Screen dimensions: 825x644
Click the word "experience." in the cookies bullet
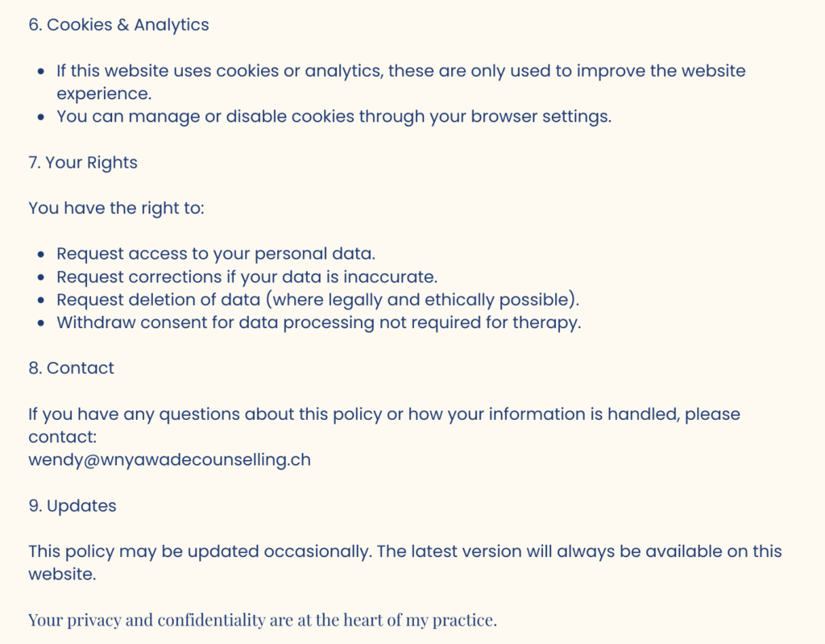click(x=104, y=93)
